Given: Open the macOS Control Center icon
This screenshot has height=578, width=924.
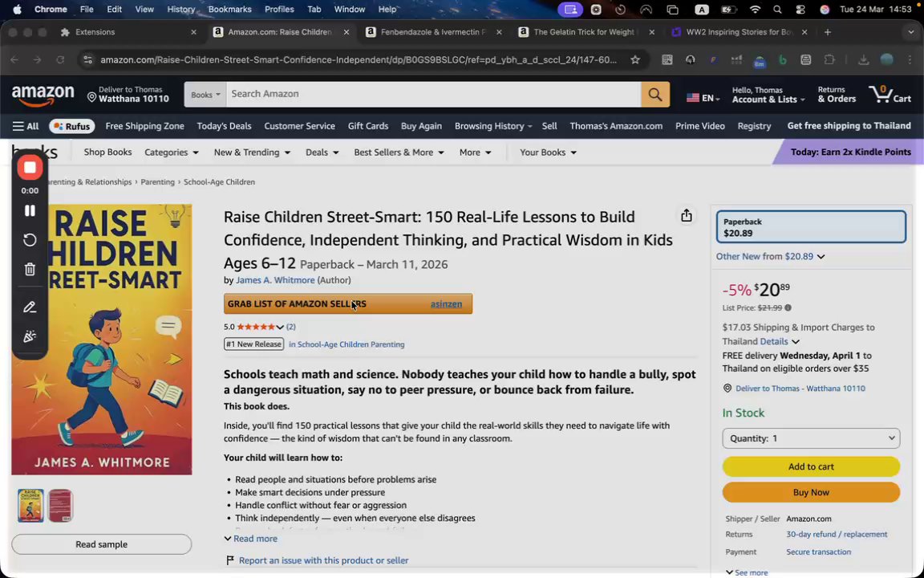Looking at the screenshot, I should (800, 10).
